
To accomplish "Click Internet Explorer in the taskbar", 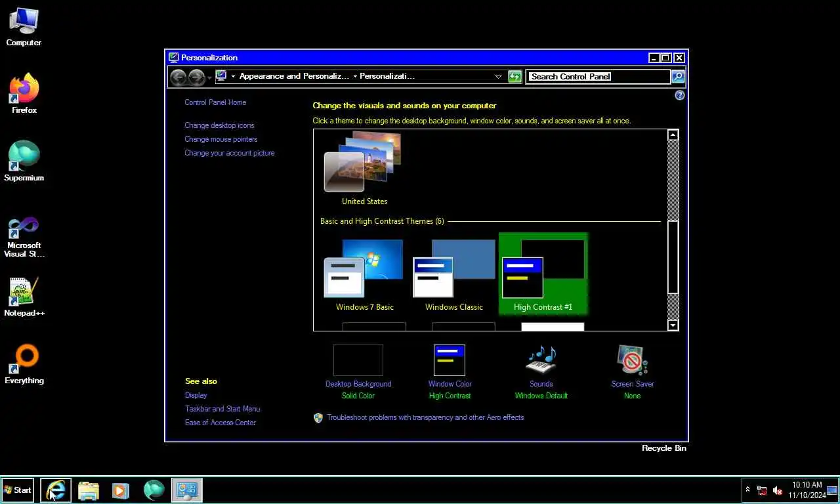I will click(56, 490).
